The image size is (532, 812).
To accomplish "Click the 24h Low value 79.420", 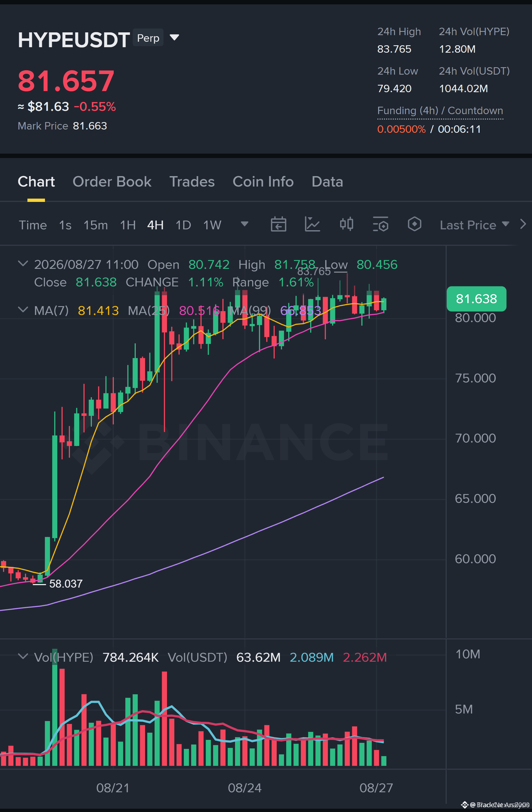I will (394, 89).
